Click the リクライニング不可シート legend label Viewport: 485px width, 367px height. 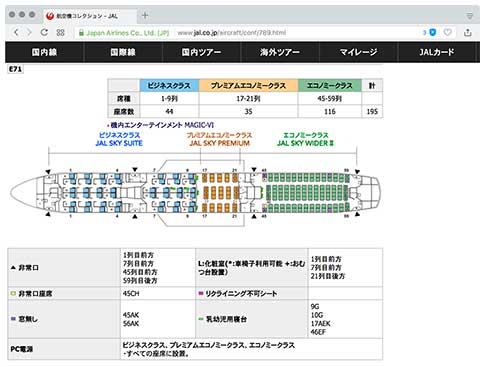click(241, 294)
